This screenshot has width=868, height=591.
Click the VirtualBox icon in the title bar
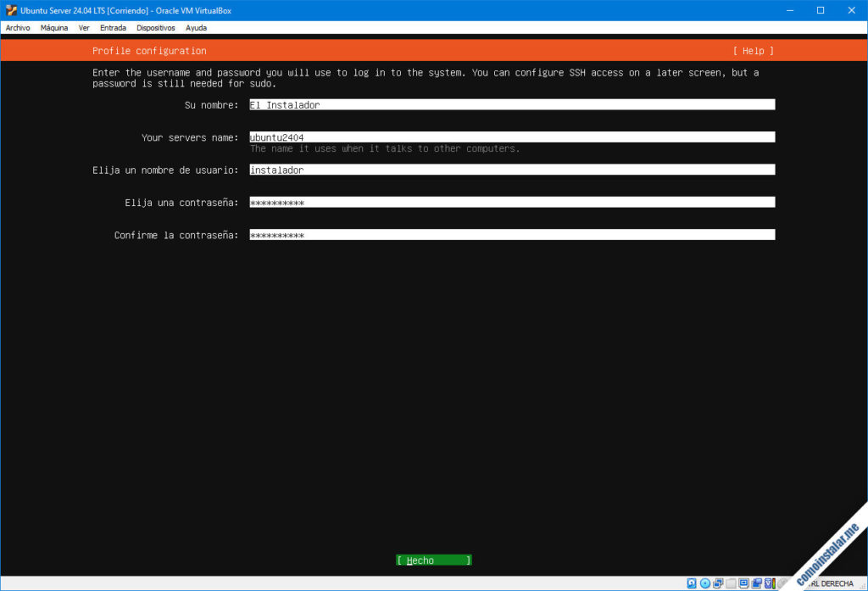pyautogui.click(x=11, y=10)
